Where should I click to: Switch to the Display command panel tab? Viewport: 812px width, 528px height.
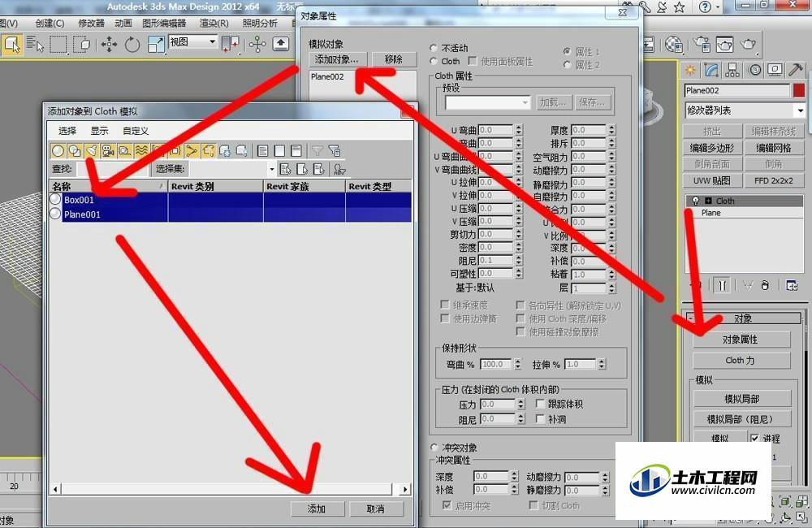coord(775,71)
